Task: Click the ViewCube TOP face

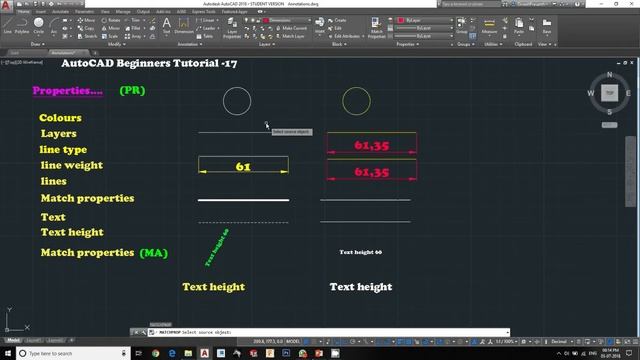Action: pos(609,93)
